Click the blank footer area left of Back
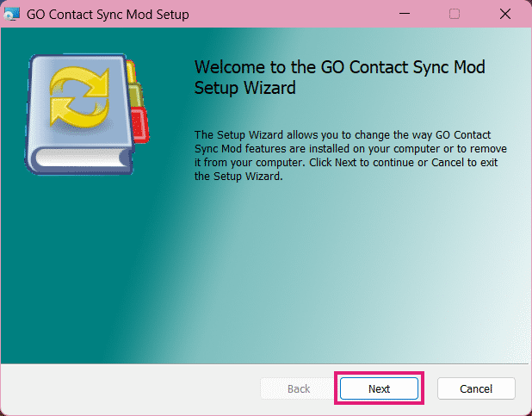 click(129, 388)
